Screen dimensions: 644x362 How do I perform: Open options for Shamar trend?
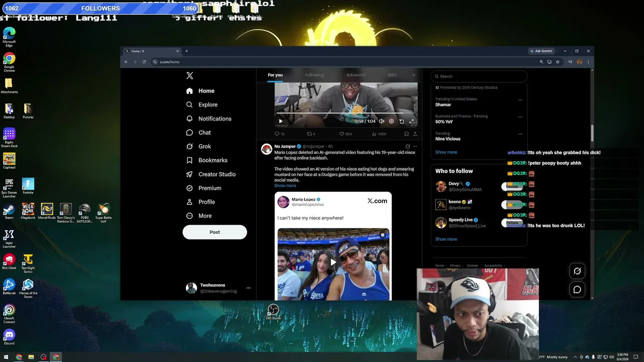(520, 100)
